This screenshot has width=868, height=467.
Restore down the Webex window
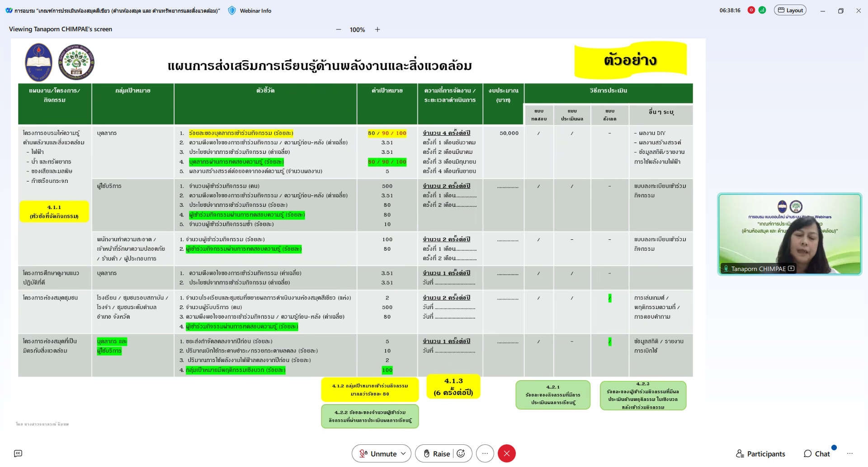840,10
